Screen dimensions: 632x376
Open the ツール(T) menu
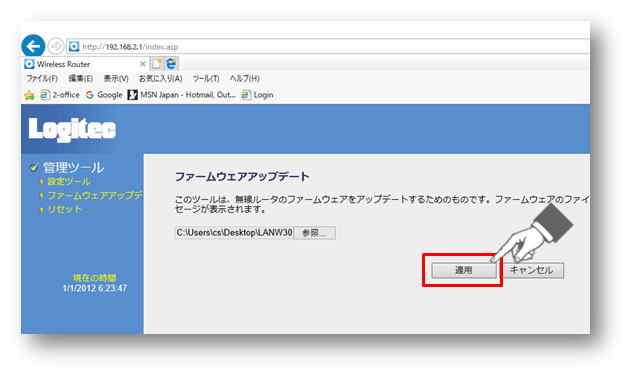pyautogui.click(x=206, y=79)
